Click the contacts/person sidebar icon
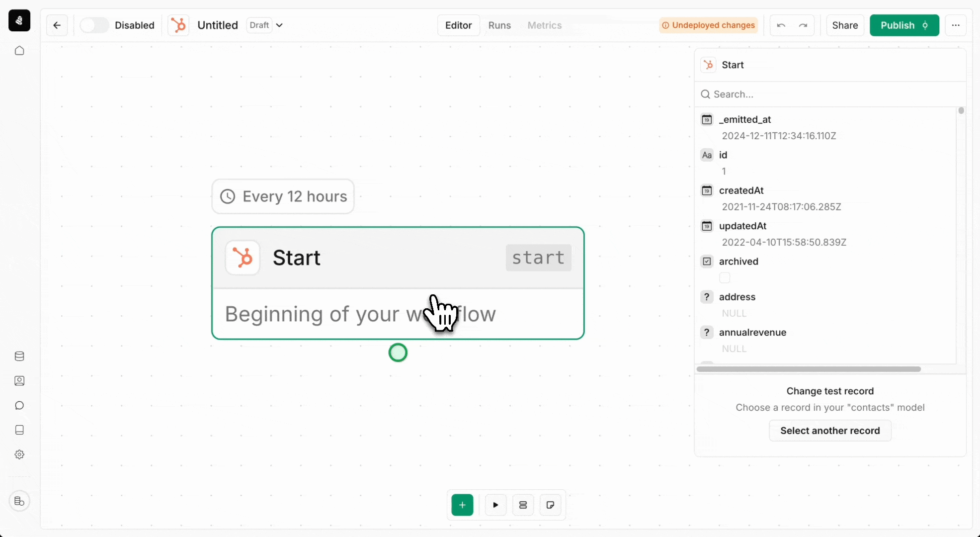980x537 pixels. [x=19, y=380]
